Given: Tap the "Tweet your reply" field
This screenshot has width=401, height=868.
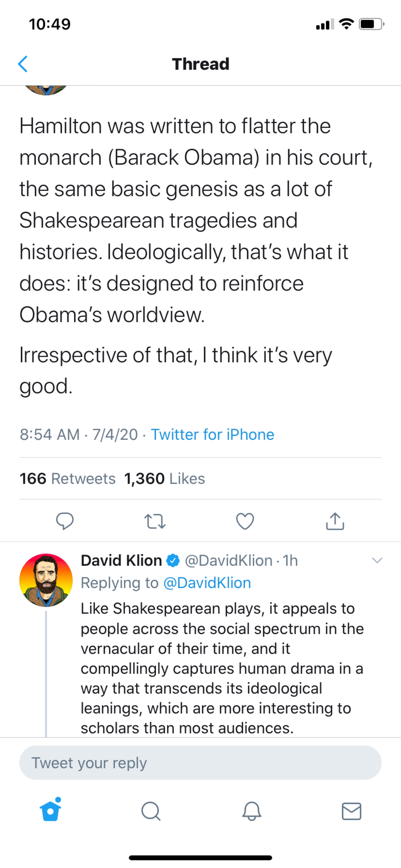Looking at the screenshot, I should coord(200,763).
